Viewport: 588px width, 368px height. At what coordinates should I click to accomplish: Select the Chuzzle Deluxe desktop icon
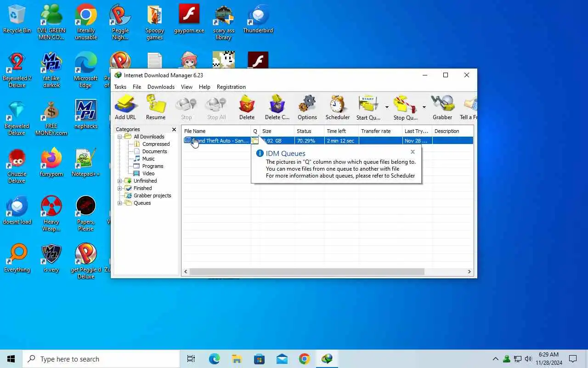point(17,166)
